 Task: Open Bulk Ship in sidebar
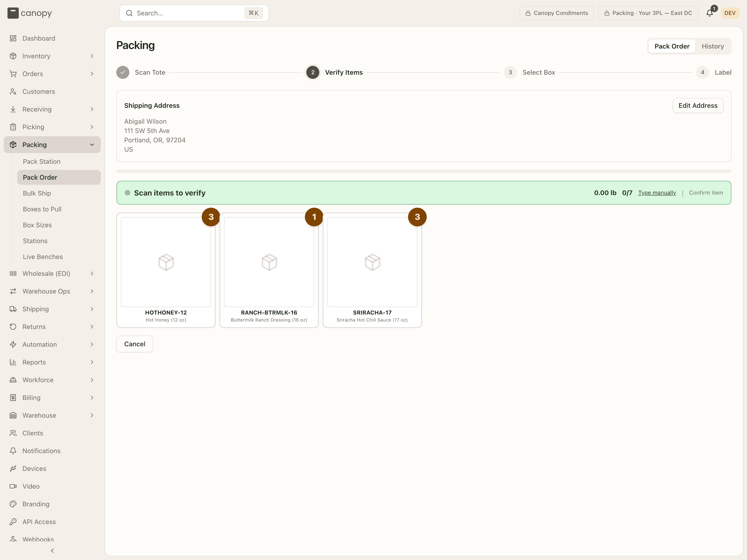[59, 193]
